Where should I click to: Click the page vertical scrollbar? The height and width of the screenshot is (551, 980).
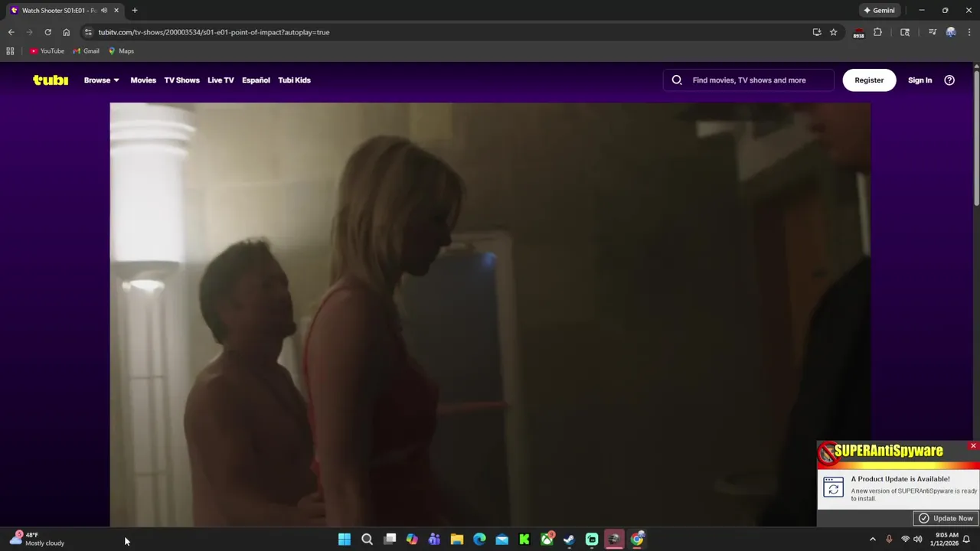pyautogui.click(x=976, y=138)
